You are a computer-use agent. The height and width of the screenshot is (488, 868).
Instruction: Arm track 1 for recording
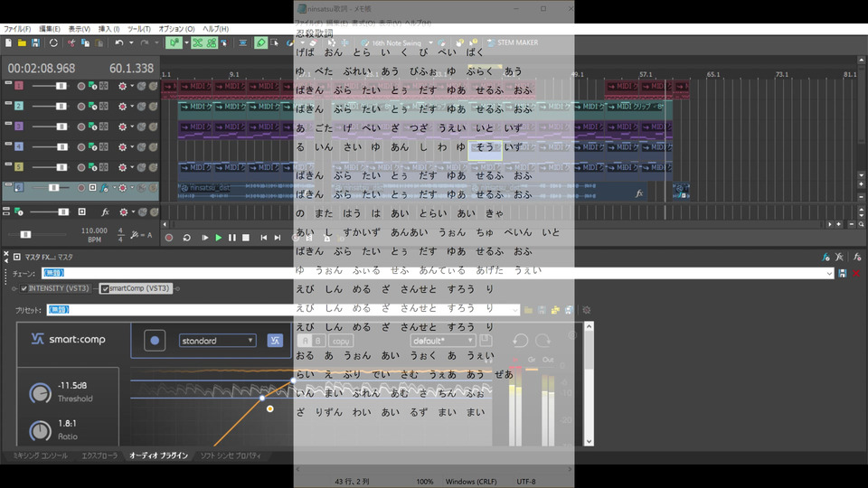81,87
